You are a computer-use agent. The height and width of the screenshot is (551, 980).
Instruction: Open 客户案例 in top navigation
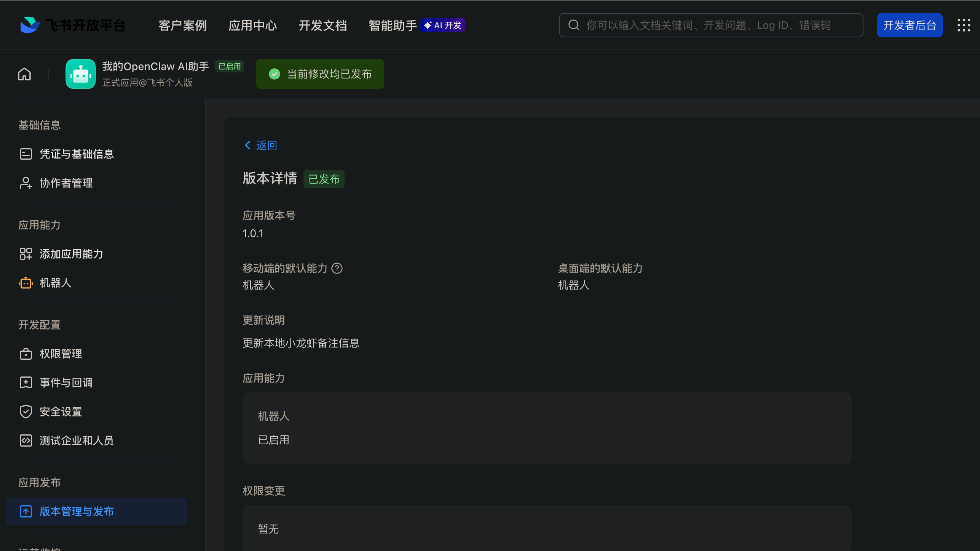coord(183,25)
